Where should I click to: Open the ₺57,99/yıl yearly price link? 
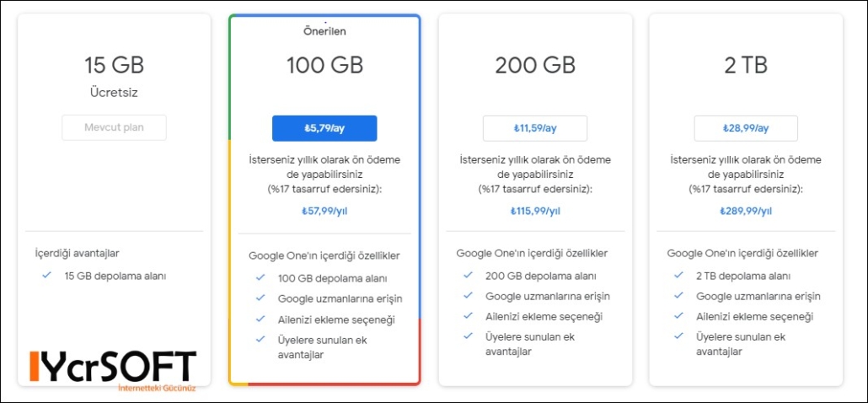click(324, 211)
